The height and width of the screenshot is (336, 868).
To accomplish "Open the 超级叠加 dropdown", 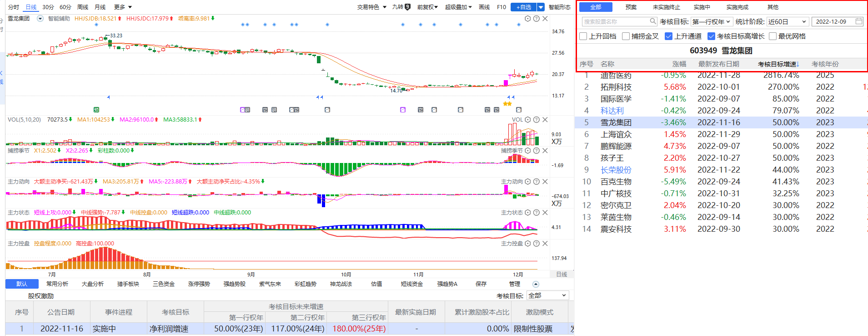I will point(458,7).
